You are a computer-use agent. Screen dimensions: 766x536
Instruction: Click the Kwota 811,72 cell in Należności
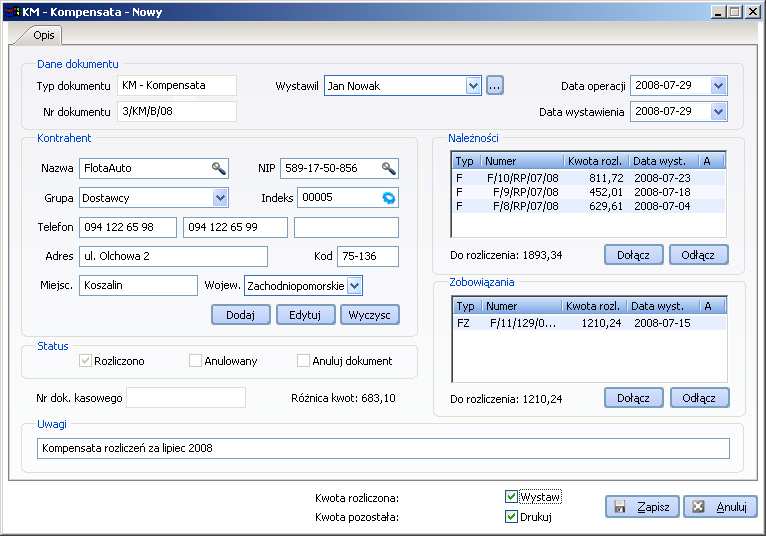(606, 178)
